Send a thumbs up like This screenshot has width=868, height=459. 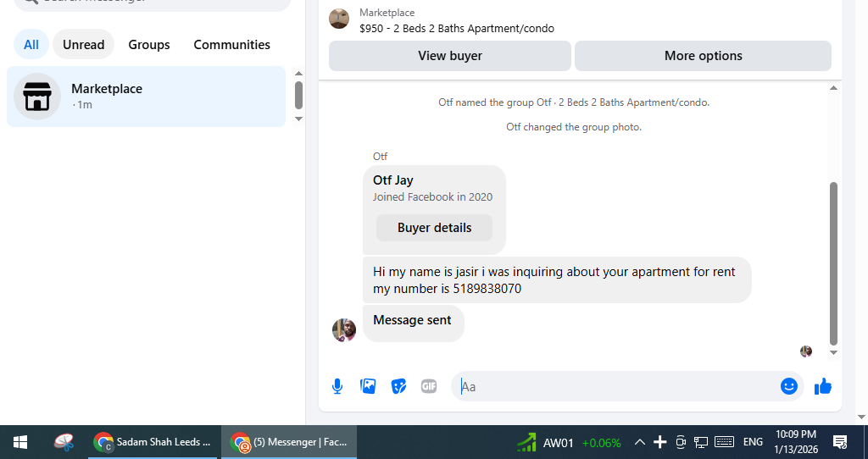(x=823, y=386)
